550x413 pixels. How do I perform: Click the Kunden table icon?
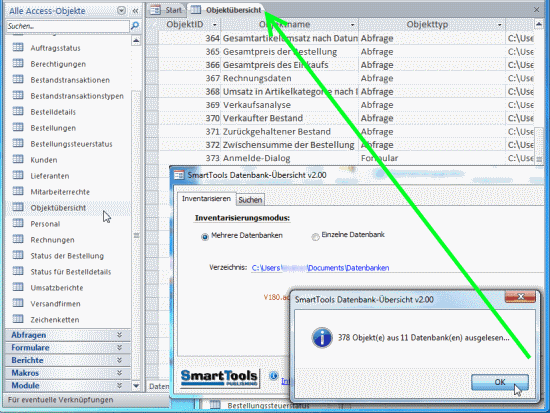[18, 159]
